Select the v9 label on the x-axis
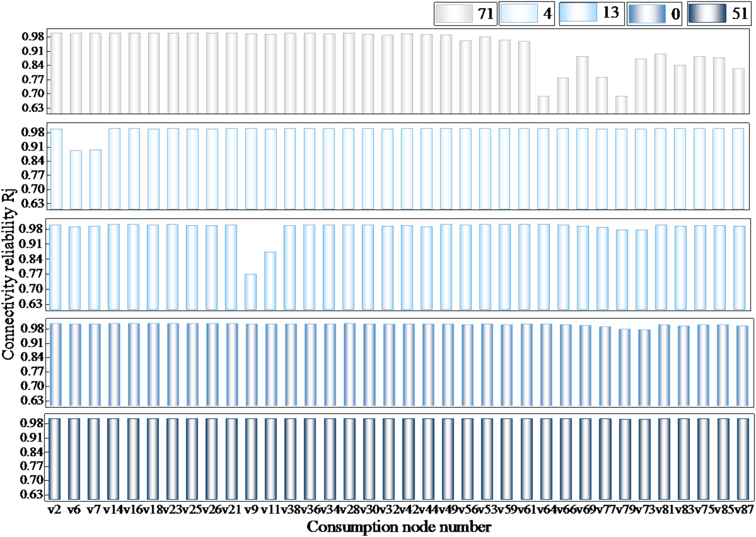 click(x=250, y=510)
